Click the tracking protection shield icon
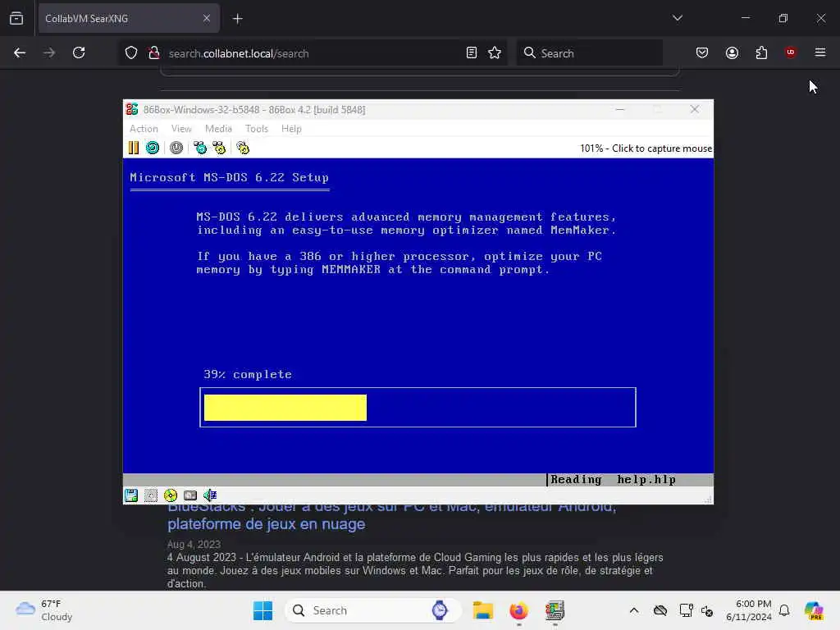Viewport: 840px width, 630px height. tap(131, 52)
